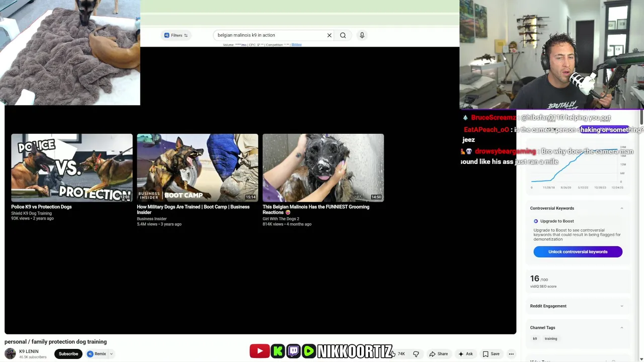Select the 'training' channel tag
644x362 pixels.
pos(550,339)
